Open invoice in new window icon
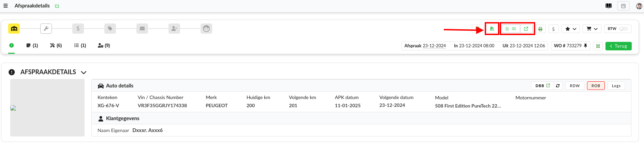The image size is (644, 146). click(x=526, y=29)
